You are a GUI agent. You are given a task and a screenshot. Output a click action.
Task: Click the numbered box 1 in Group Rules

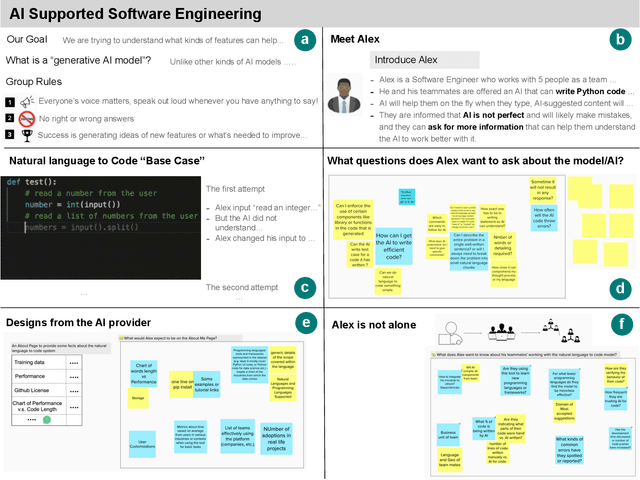[x=10, y=102]
